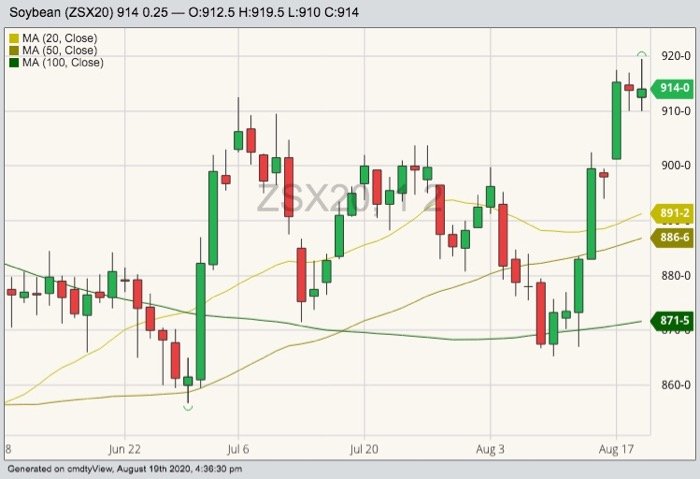The image size is (700, 479).
Task: Click the Jun 22 date axis label
Action: [125, 449]
